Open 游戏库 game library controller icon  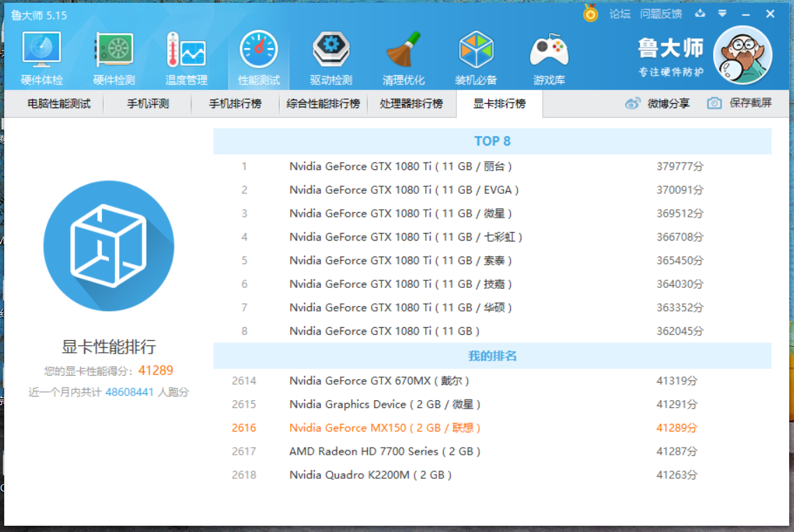[549, 59]
